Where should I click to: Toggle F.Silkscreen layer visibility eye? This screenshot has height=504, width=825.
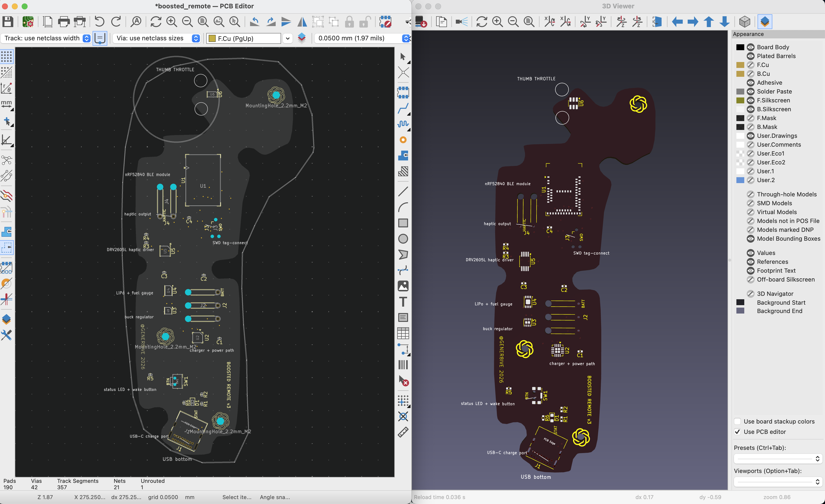751,100
